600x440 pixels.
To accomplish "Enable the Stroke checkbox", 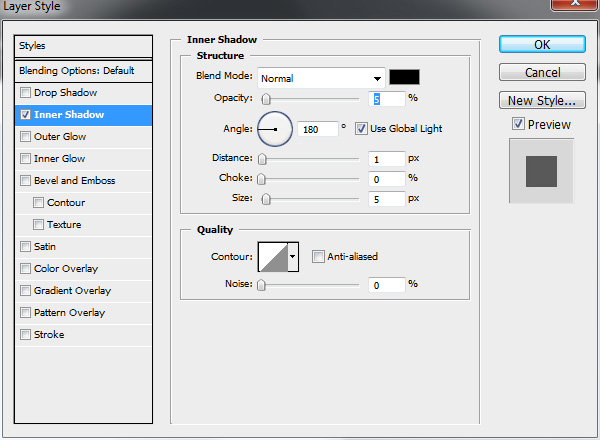I will pos(26,335).
